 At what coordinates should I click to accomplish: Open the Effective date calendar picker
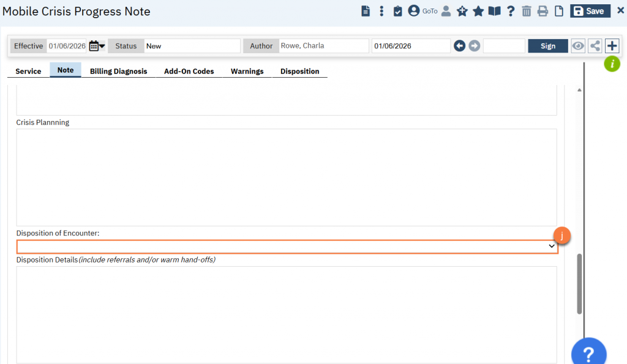pos(96,46)
